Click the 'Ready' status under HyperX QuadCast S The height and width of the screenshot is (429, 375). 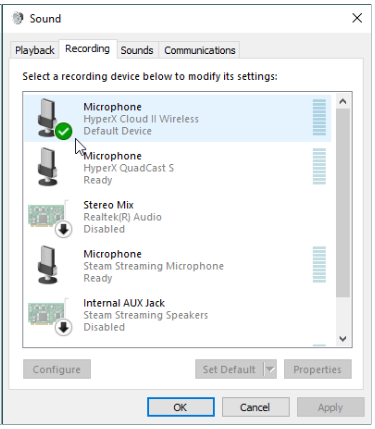(x=98, y=180)
